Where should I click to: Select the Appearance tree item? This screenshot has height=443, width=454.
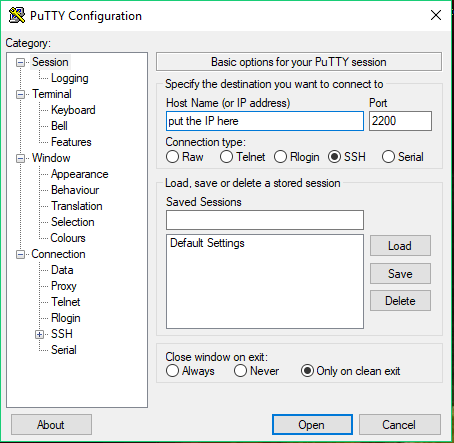[80, 174]
